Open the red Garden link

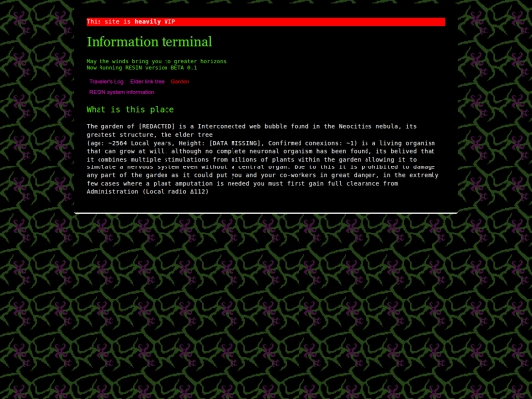(x=180, y=82)
